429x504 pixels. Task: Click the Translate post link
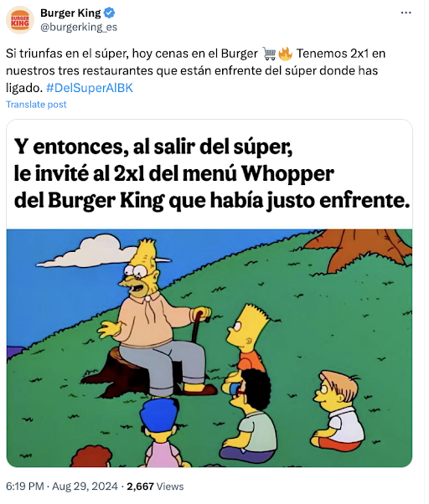tap(36, 105)
